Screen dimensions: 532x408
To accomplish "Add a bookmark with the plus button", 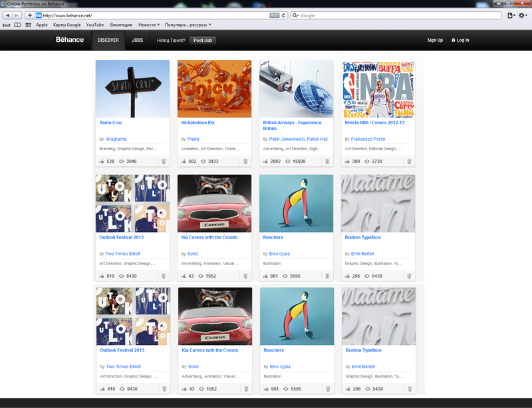I will coord(30,15).
